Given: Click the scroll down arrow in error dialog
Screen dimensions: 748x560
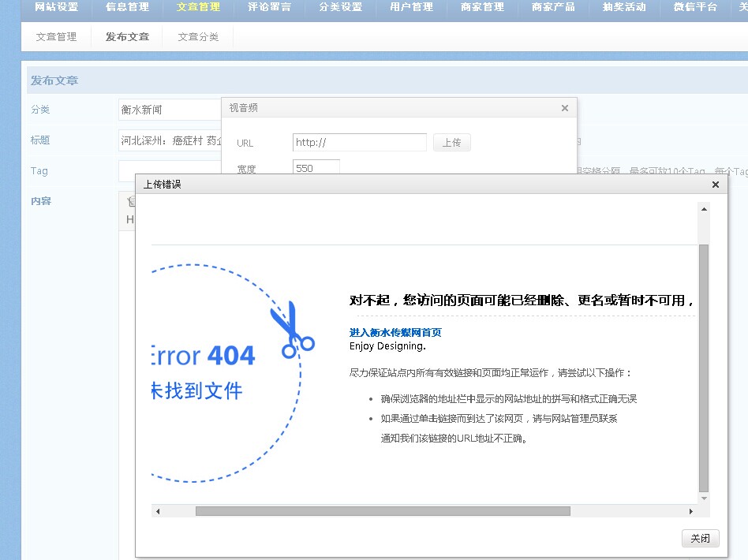Looking at the screenshot, I should [x=704, y=498].
